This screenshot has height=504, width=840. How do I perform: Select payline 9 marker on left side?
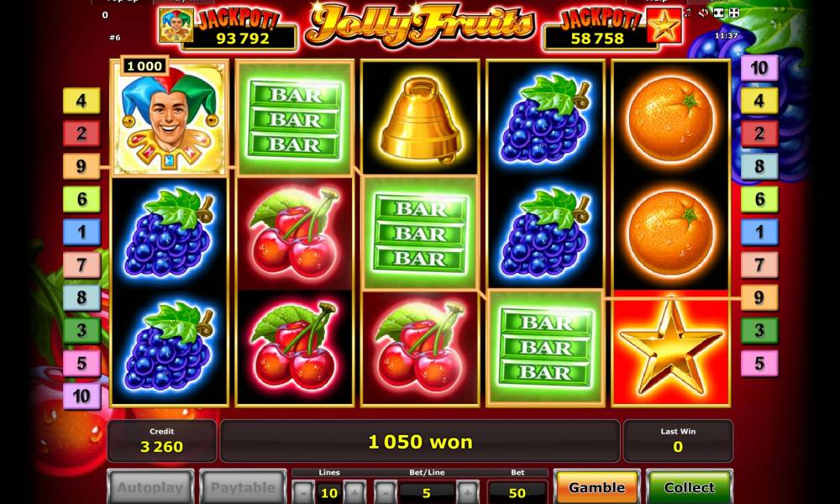tap(81, 166)
